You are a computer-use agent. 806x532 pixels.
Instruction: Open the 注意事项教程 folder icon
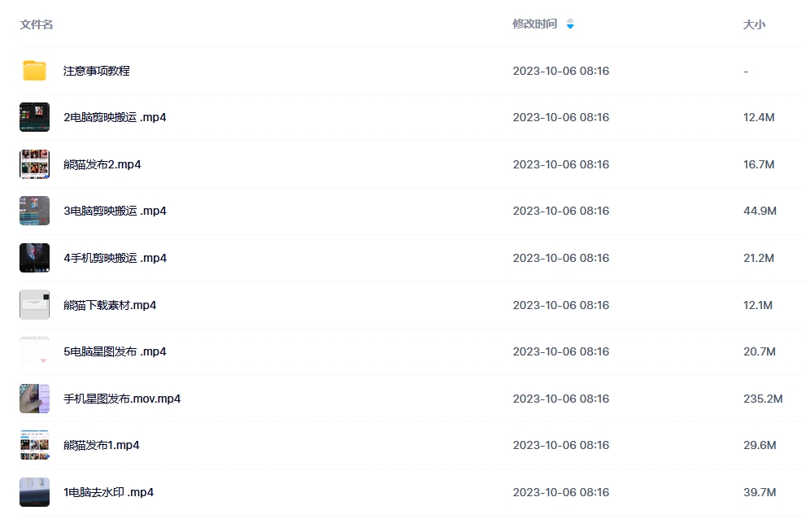(x=34, y=71)
